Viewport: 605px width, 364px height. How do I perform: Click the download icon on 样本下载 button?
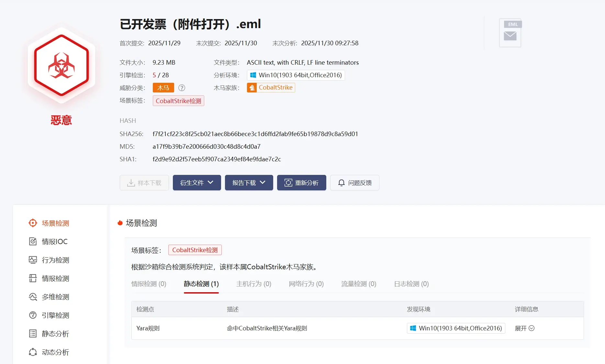coord(131,183)
